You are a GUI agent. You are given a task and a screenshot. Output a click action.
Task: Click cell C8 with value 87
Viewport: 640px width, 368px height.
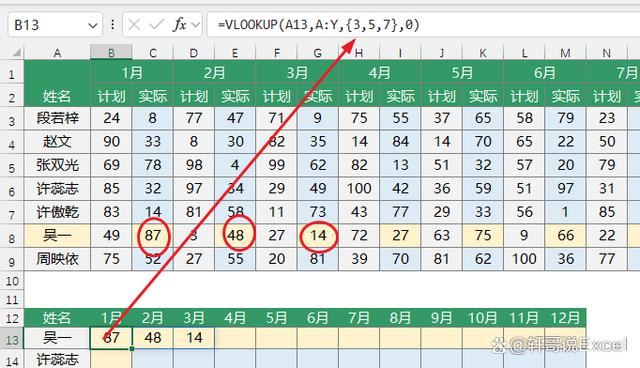[153, 235]
